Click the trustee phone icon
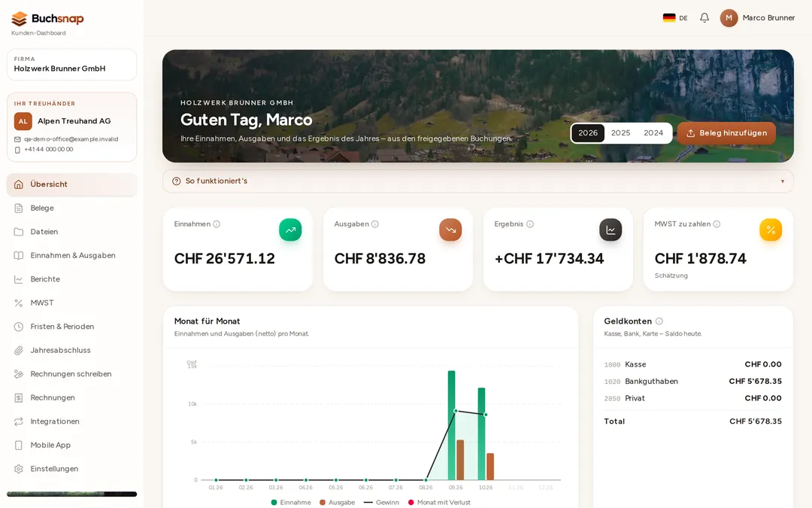812x508 pixels. click(17, 150)
